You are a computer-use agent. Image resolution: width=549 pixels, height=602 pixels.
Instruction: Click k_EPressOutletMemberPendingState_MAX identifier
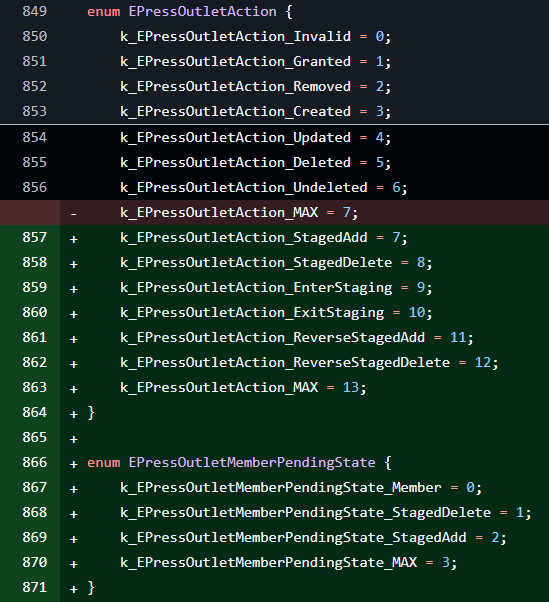pyautogui.click(x=268, y=562)
